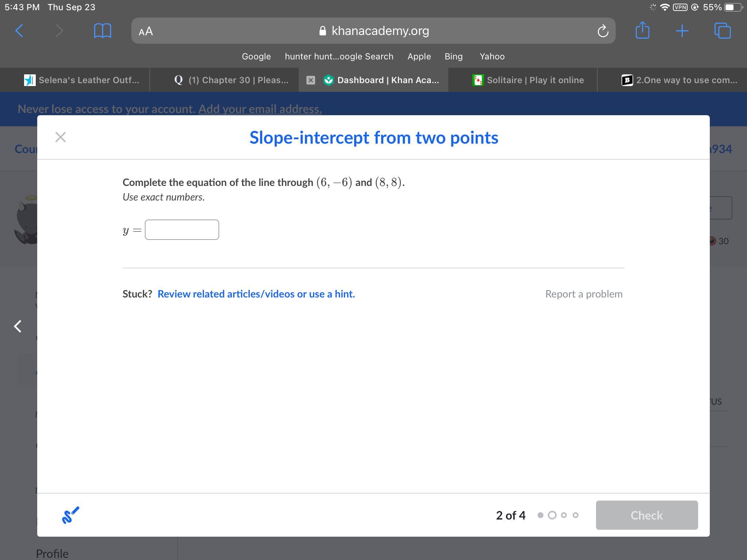
Task: Reload the khanacademy.org page
Action: 603,31
